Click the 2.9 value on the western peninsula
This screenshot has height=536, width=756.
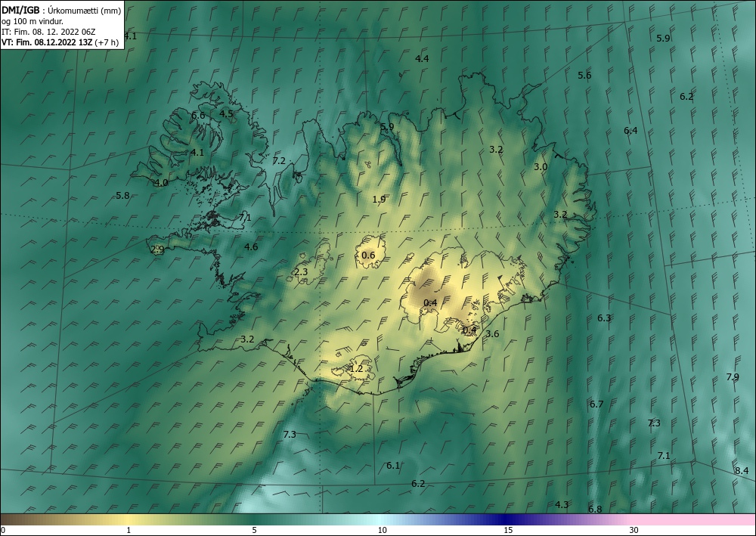(158, 249)
